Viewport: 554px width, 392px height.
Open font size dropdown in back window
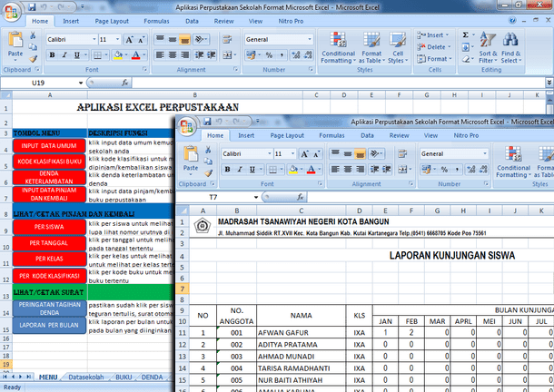point(117,39)
